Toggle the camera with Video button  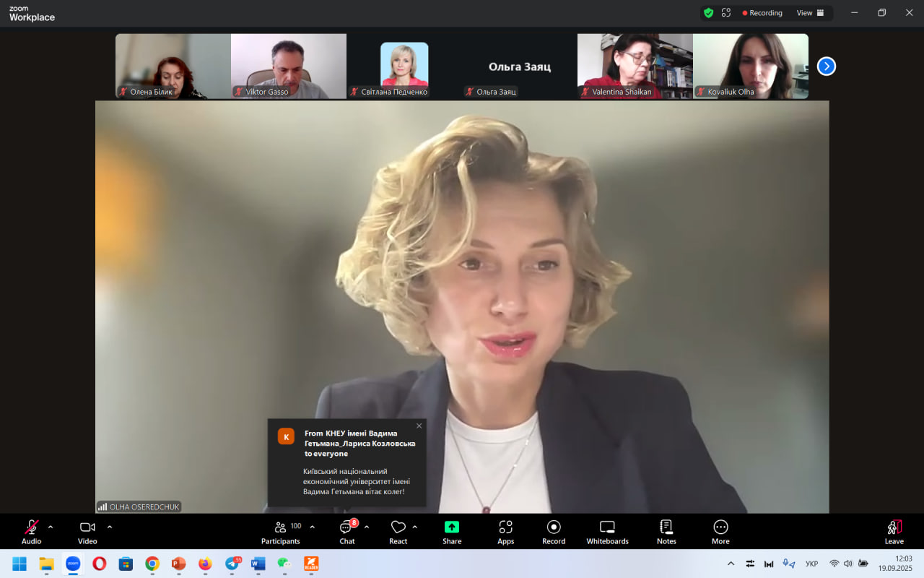(x=87, y=532)
